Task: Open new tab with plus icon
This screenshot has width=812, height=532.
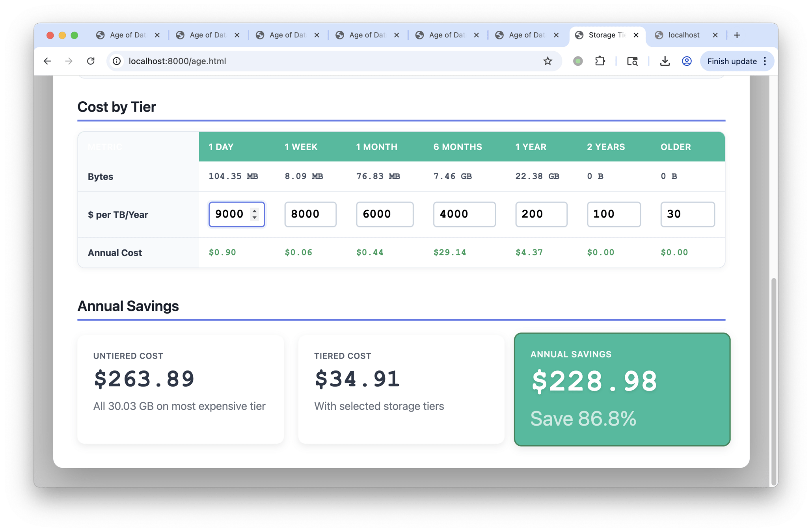Action: click(x=737, y=35)
